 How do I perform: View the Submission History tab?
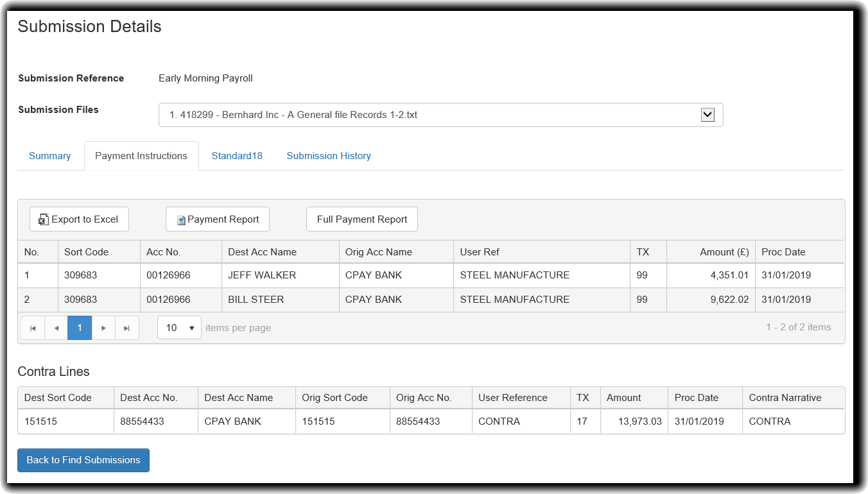pos(329,156)
